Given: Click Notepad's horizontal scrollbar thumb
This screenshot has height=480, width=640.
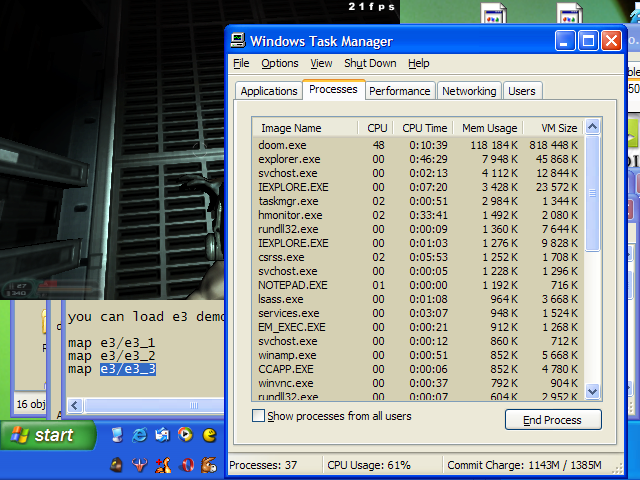Looking at the screenshot, I should [x=153, y=405].
